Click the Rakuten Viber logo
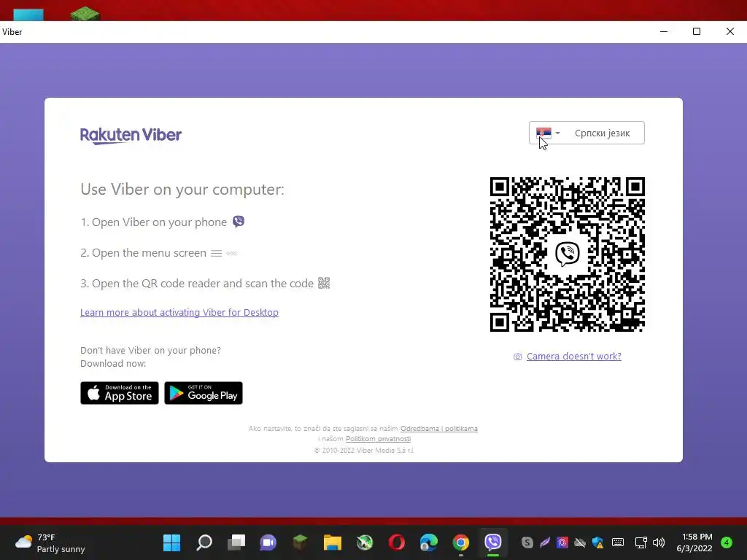The height and width of the screenshot is (560, 747). tap(131, 135)
